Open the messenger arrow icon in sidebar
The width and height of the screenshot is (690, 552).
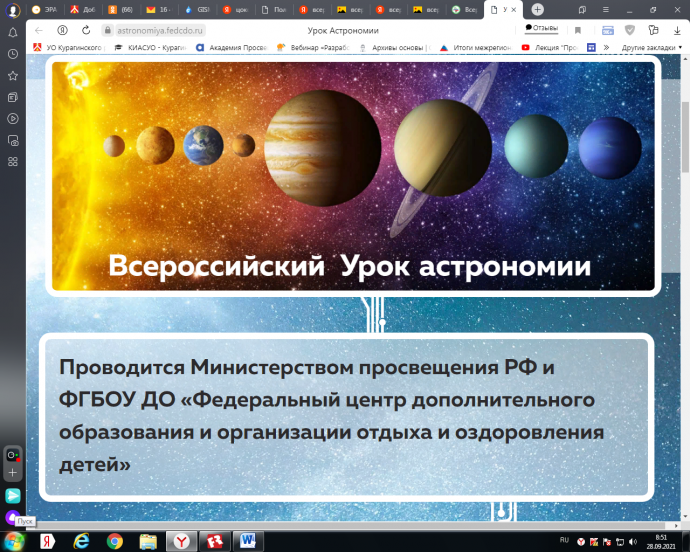(13, 496)
